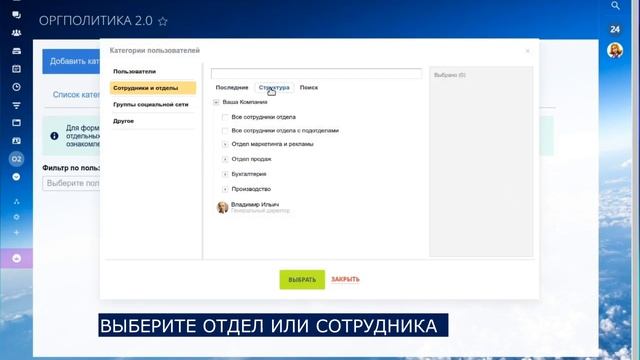Open the contact card sidebar icon
This screenshot has width=640, height=360.
point(16,141)
